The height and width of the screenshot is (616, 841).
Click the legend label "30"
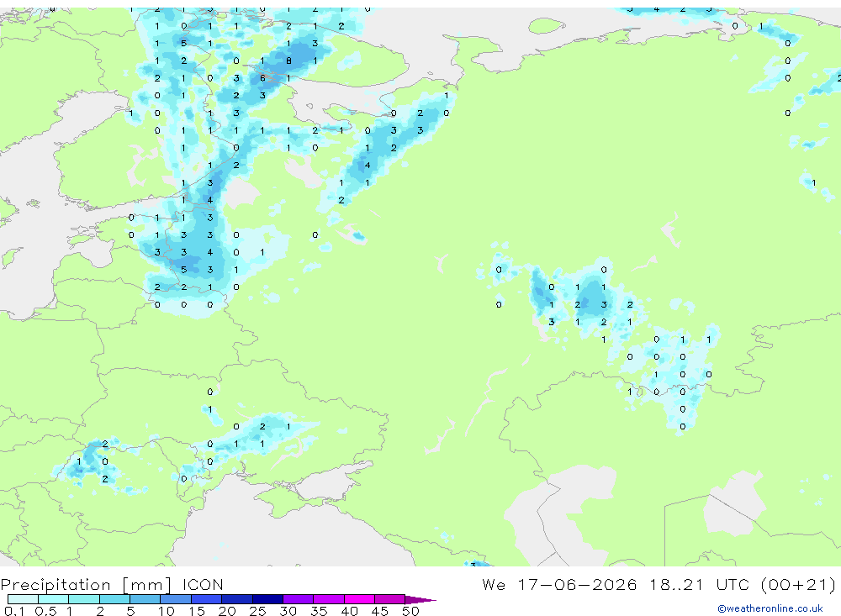[x=288, y=611]
